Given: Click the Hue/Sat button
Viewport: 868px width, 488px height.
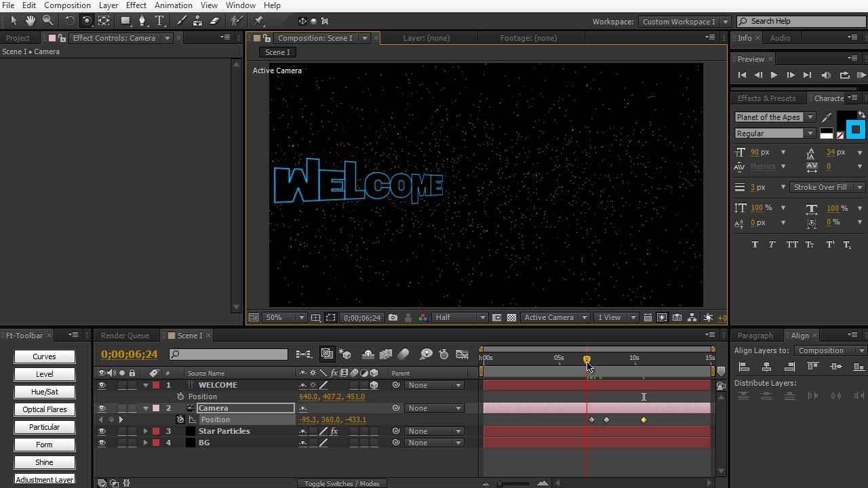Looking at the screenshot, I should (x=44, y=392).
